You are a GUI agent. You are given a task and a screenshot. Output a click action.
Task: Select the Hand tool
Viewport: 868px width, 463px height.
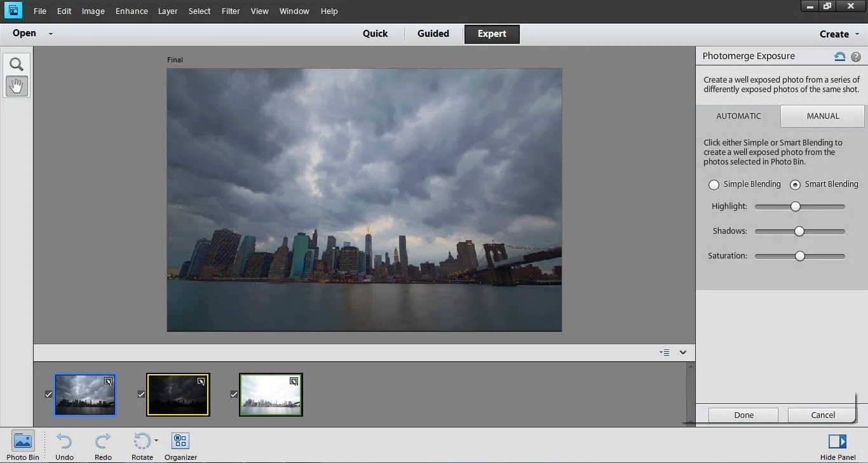coord(16,86)
